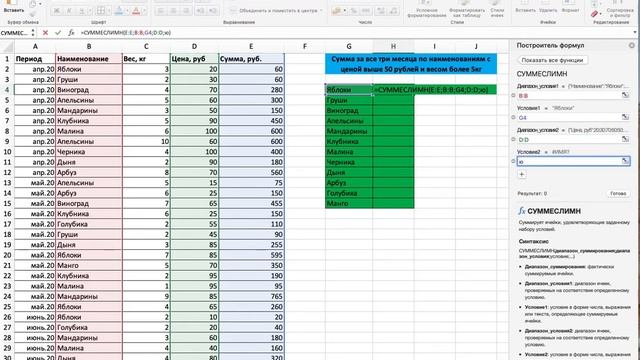Screen dimensions: 640x360
Task: Select column E header
Action: 251,47
